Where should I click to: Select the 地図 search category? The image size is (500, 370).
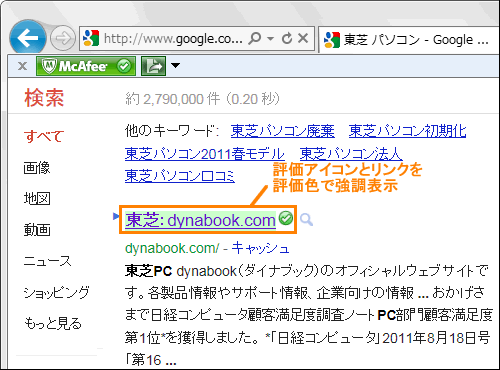[37, 199]
